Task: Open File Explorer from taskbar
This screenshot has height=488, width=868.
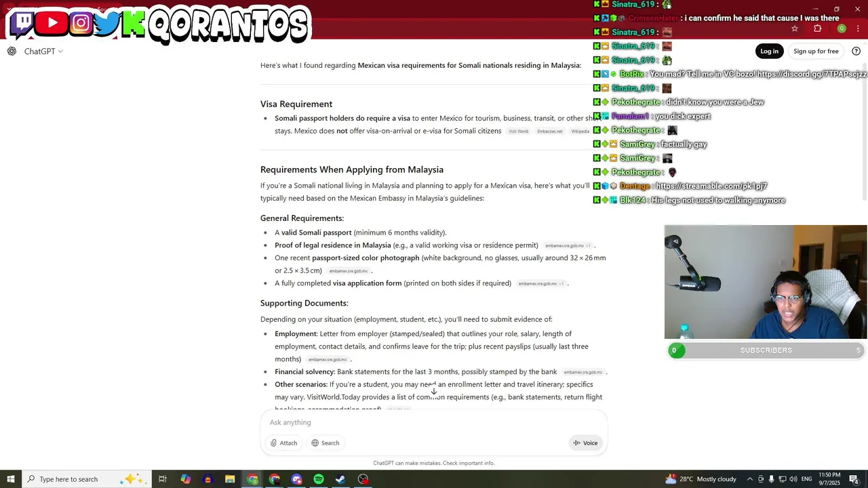Action: pyautogui.click(x=230, y=479)
